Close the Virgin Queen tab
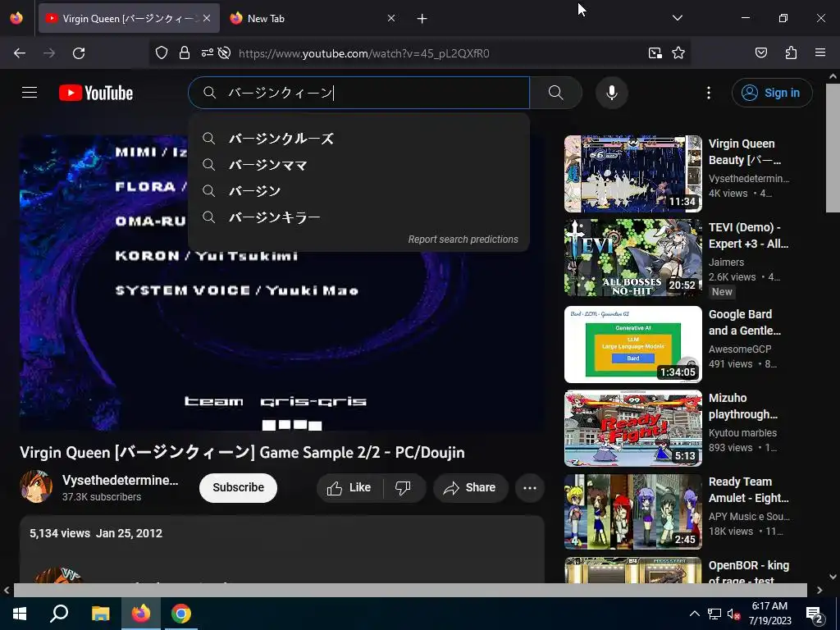 point(206,18)
